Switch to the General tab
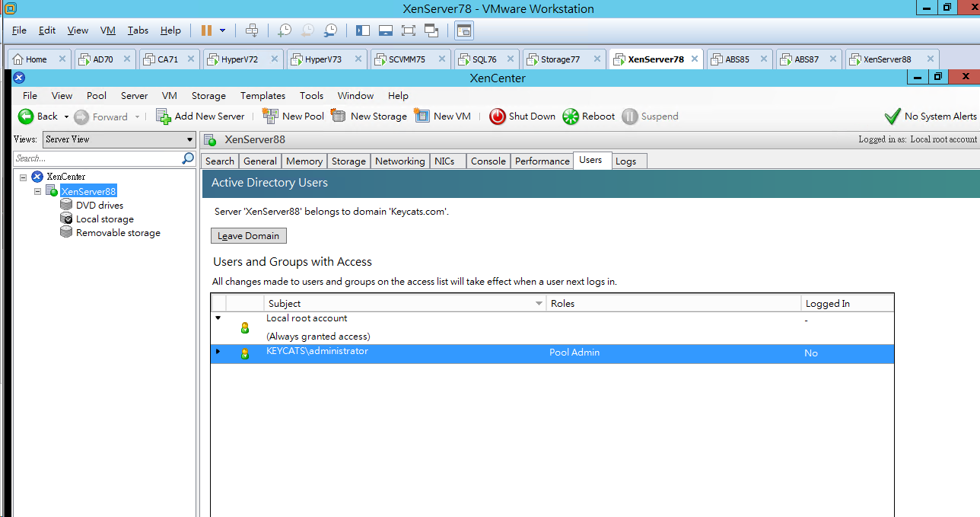This screenshot has height=517, width=980. click(x=260, y=161)
